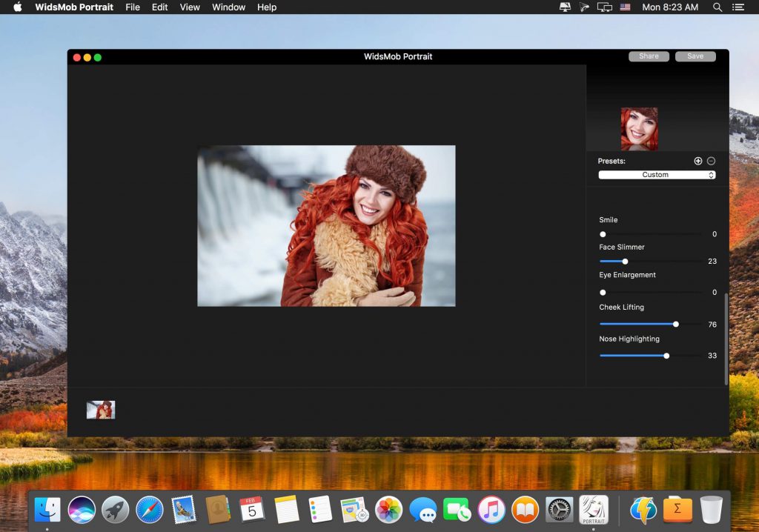
Task: Select the US flag input source icon
Action: (x=625, y=7)
